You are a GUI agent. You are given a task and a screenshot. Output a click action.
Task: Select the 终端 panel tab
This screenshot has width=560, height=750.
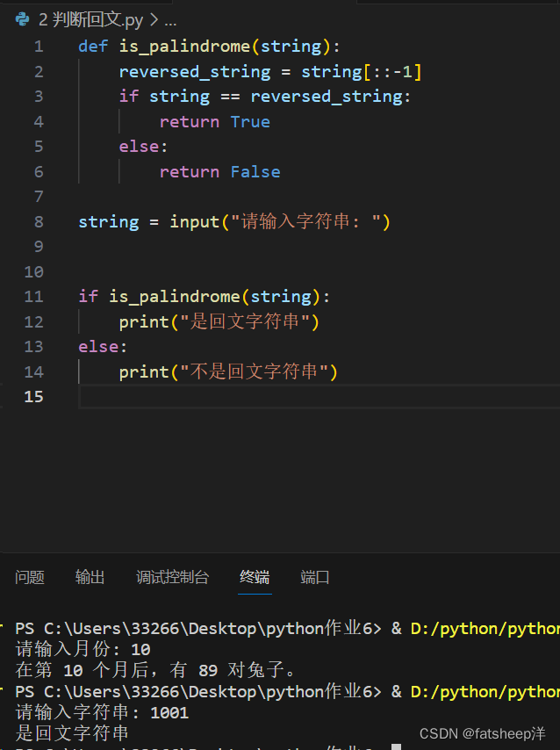[255, 577]
